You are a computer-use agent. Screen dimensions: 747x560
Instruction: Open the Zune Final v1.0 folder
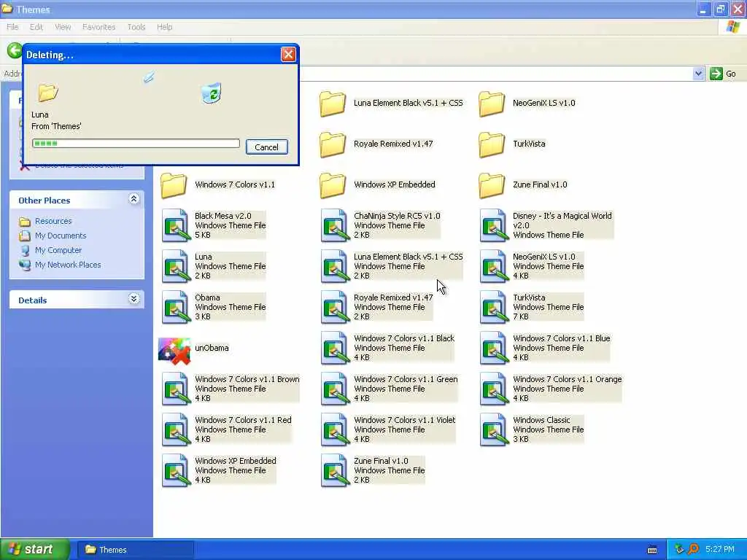(492, 185)
